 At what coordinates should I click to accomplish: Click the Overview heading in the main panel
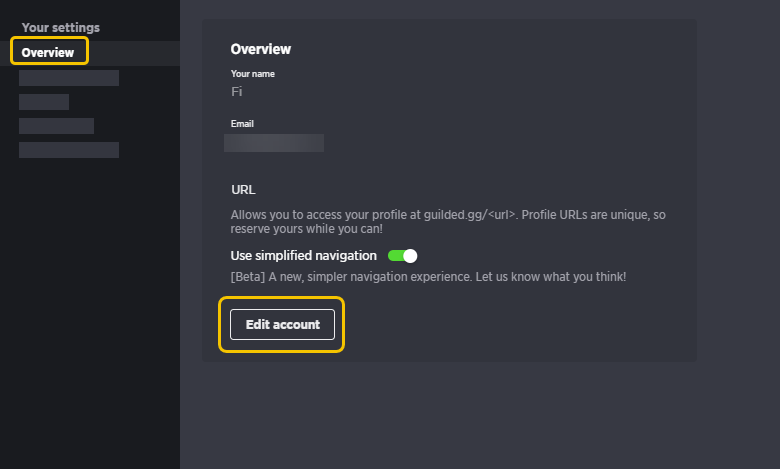tap(261, 49)
